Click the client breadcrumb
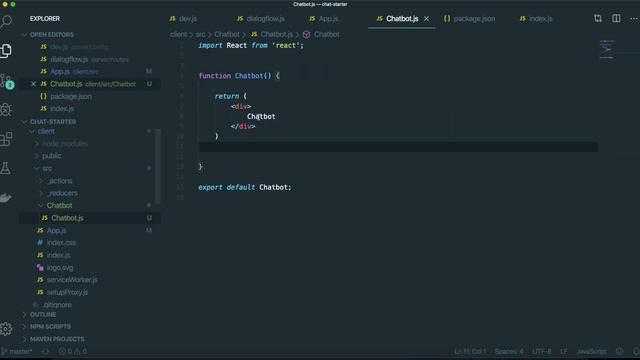 click(x=178, y=34)
